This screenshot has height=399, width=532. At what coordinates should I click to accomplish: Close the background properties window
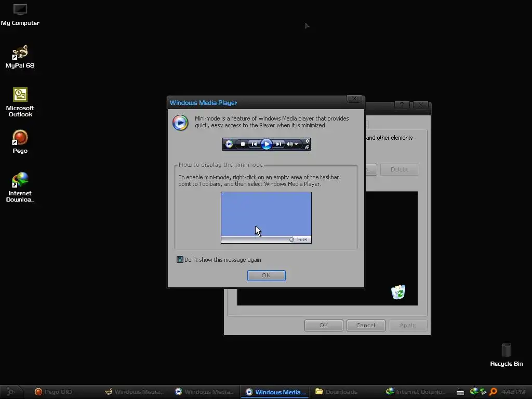click(x=420, y=105)
